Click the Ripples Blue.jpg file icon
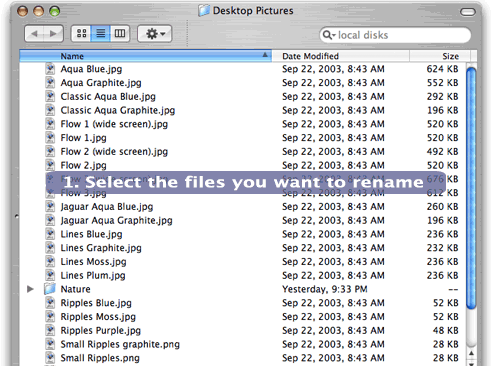Screen dimensions: 492x366 click(50, 303)
